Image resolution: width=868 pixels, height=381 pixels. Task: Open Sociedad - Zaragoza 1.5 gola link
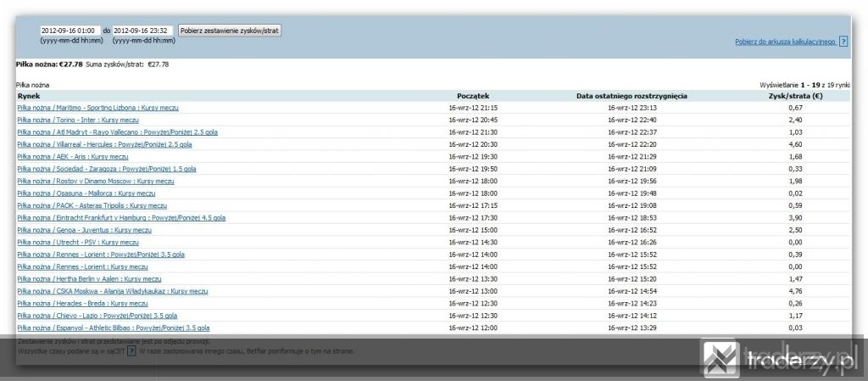[x=107, y=169]
